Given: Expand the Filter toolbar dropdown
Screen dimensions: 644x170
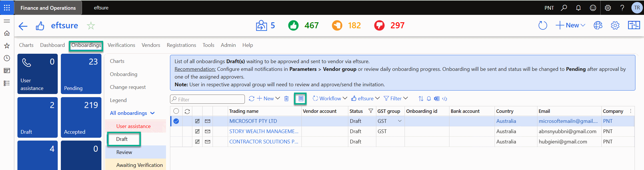Looking at the screenshot, I should coord(396,99).
